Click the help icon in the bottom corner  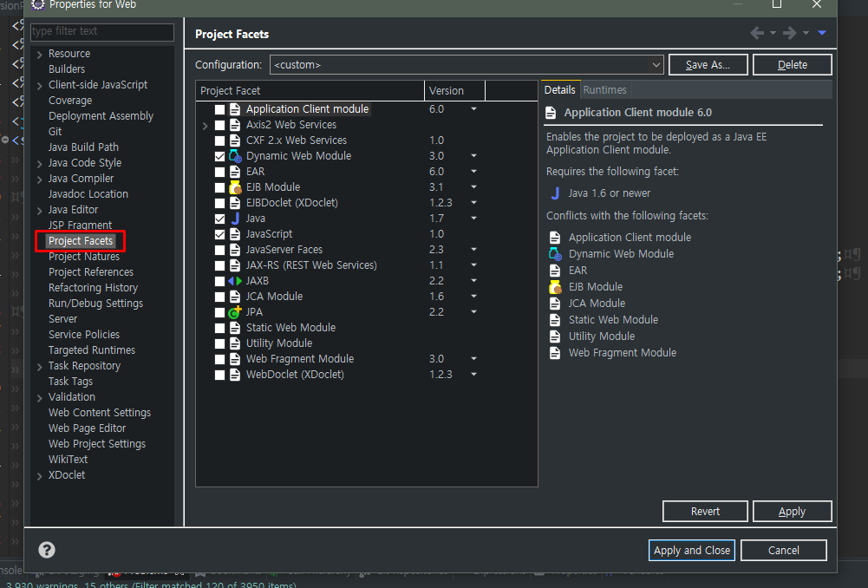(46, 549)
